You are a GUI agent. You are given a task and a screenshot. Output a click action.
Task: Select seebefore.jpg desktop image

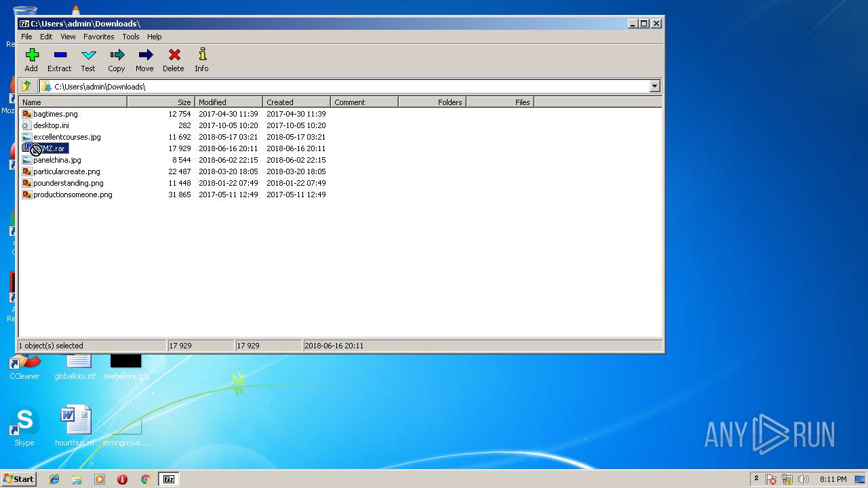(x=126, y=367)
